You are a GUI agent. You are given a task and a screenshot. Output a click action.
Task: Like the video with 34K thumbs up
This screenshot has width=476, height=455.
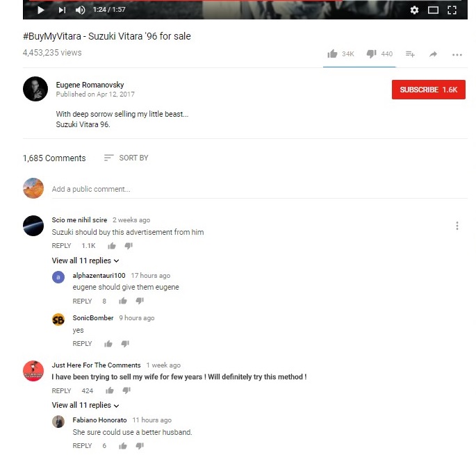pos(332,53)
